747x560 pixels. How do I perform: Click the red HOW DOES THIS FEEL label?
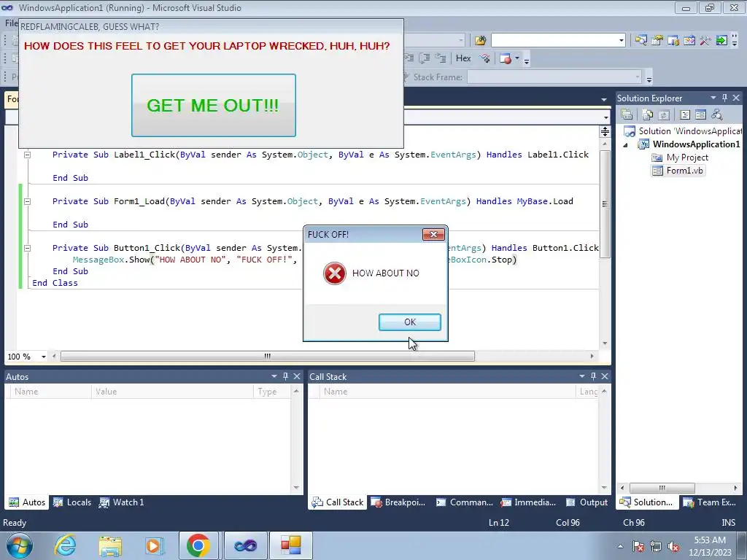point(206,46)
